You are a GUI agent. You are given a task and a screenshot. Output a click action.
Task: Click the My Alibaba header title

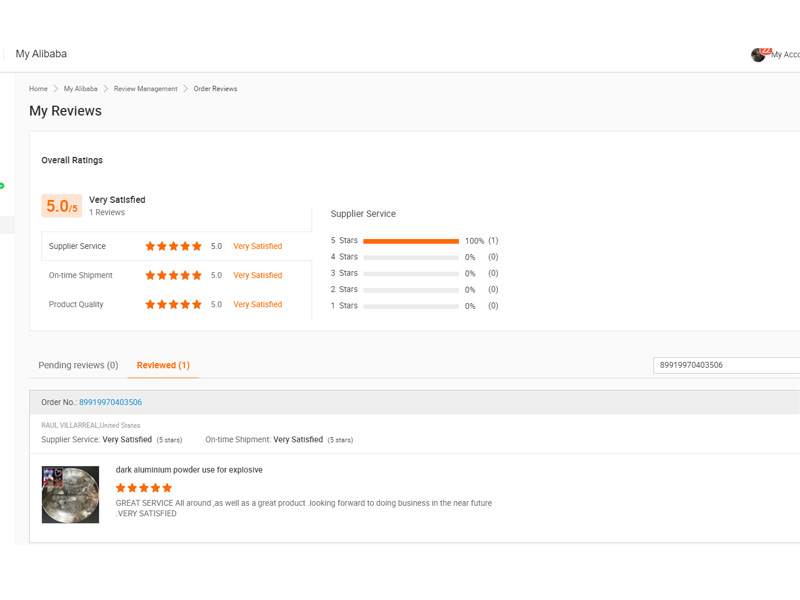click(x=41, y=54)
